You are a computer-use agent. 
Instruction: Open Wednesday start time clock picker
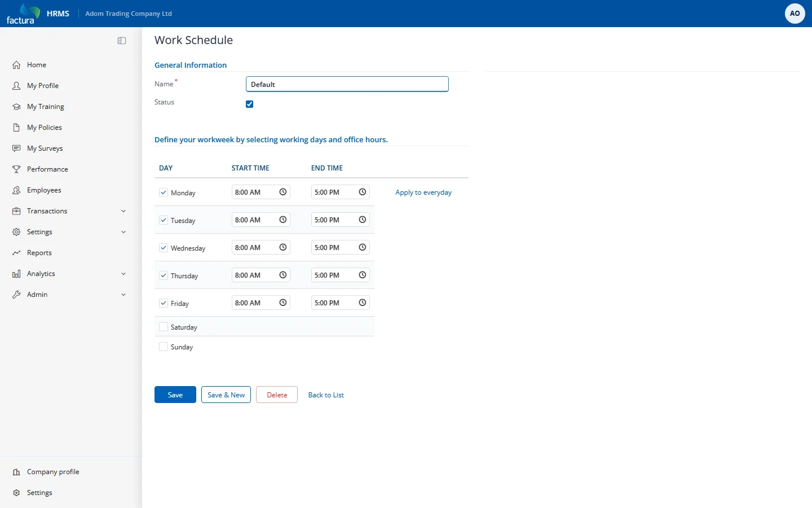(x=283, y=247)
